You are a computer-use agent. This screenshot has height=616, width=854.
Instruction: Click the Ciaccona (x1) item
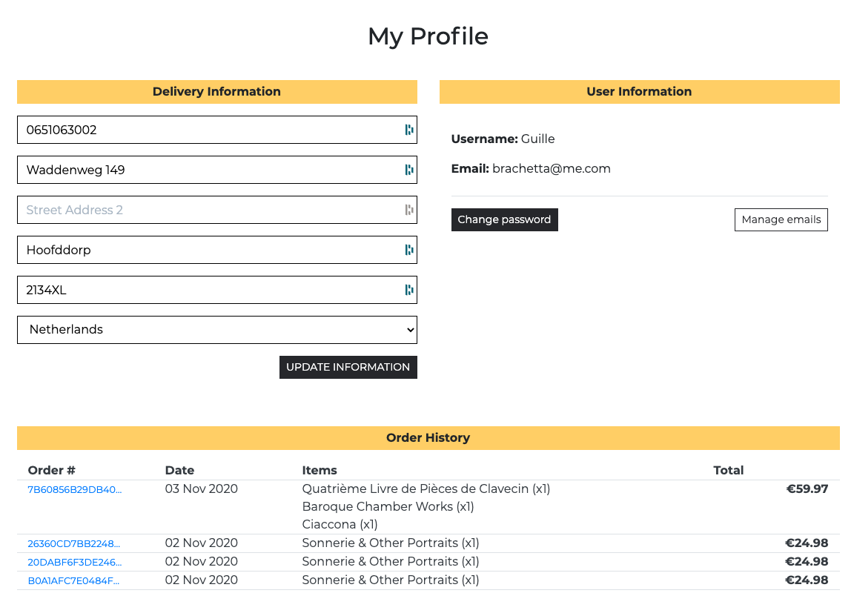point(340,525)
